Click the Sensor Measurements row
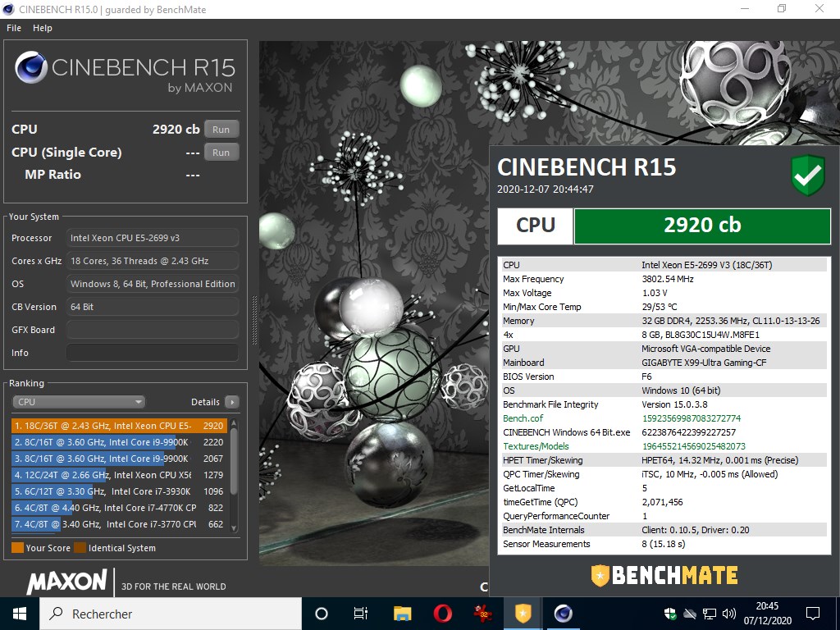 point(664,544)
